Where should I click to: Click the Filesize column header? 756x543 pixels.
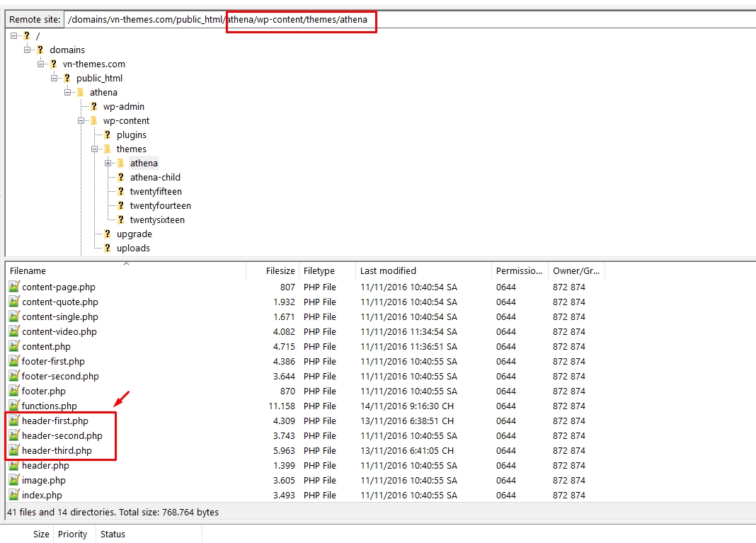(x=280, y=271)
